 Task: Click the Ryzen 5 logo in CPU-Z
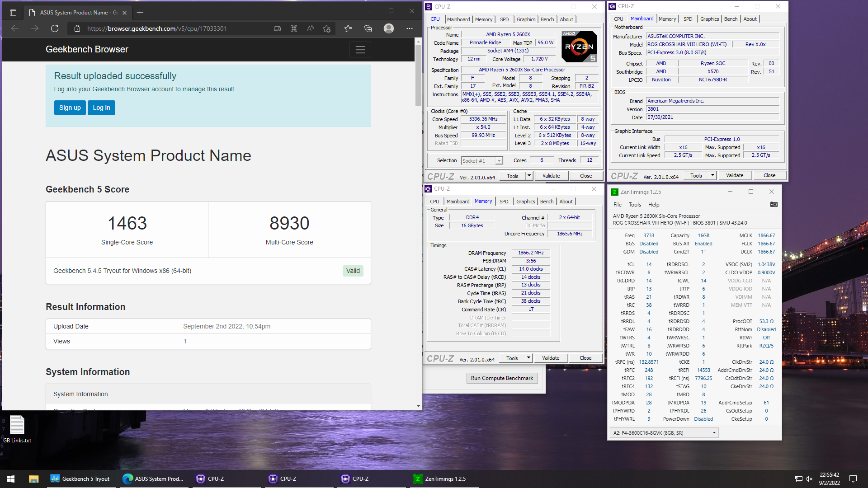(x=579, y=47)
